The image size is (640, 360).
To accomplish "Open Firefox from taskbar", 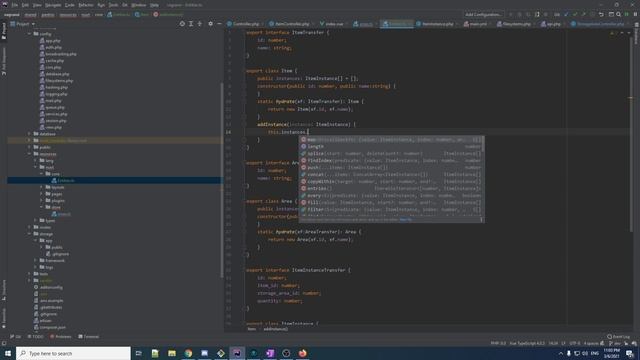I will [302, 353].
